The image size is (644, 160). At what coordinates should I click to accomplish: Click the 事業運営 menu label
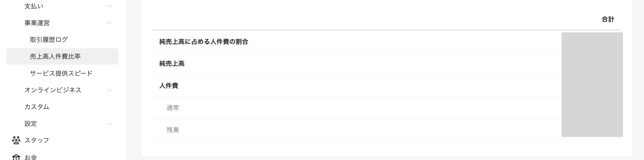(37, 23)
